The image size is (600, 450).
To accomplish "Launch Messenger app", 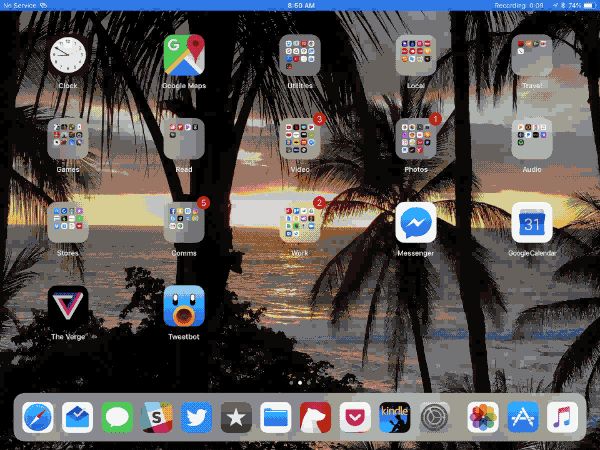I will [x=416, y=222].
